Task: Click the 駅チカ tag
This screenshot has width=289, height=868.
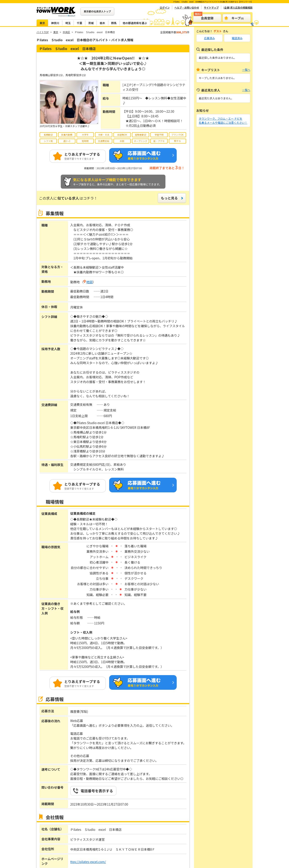Action: coord(177,141)
